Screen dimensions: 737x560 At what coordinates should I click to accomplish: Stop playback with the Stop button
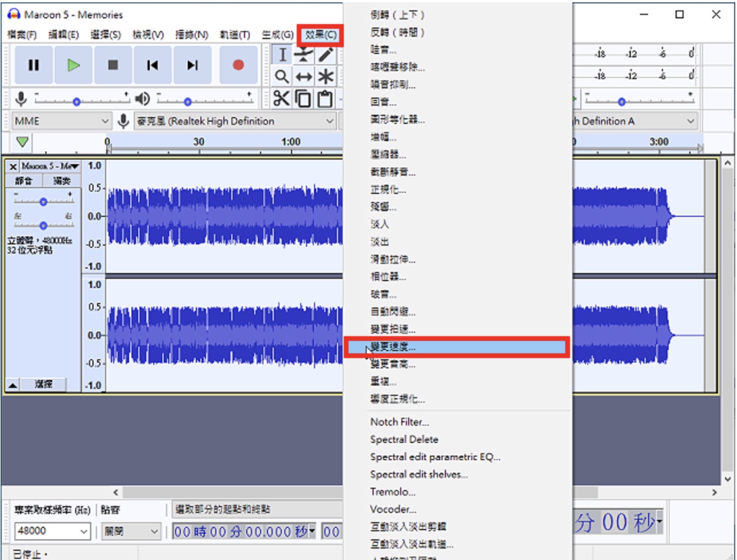click(x=113, y=65)
